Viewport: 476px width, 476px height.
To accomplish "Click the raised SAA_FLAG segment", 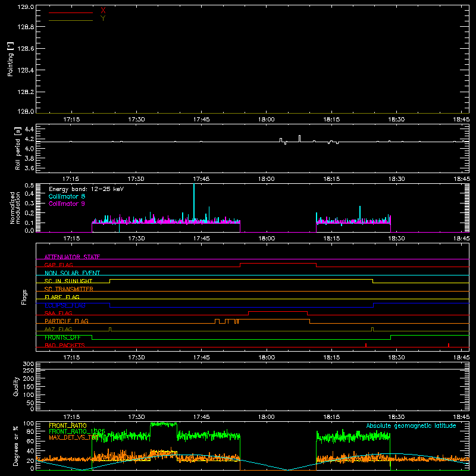I will (278, 311).
